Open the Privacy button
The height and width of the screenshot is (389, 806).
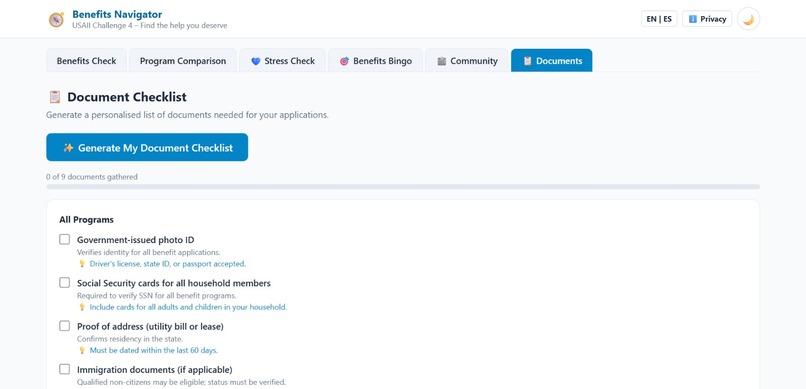coord(707,19)
